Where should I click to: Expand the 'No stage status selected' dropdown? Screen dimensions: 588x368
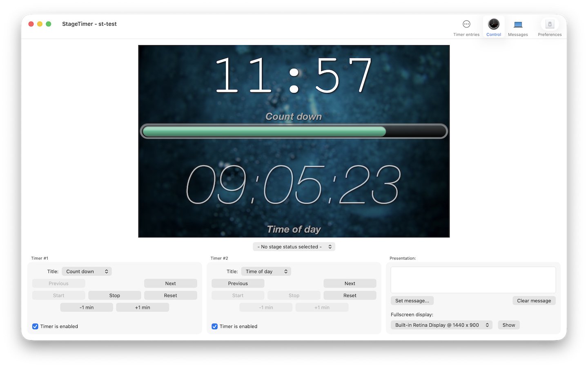tap(294, 247)
